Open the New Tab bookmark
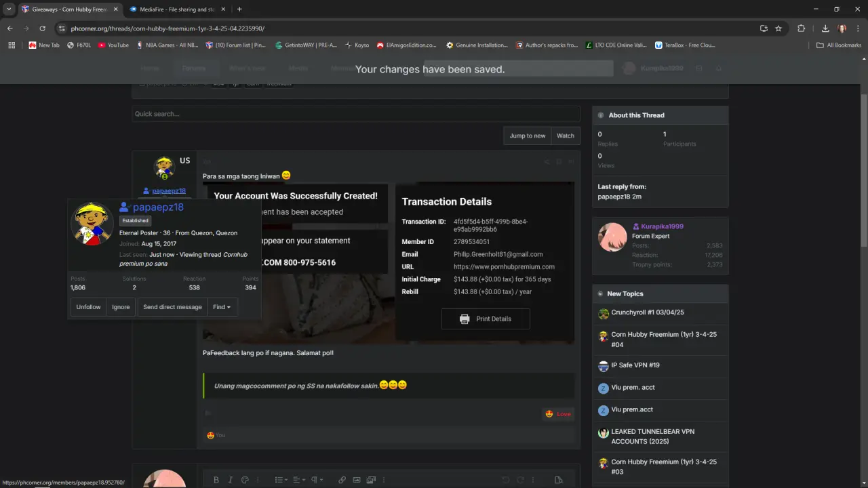The image size is (868, 488). click(x=44, y=45)
